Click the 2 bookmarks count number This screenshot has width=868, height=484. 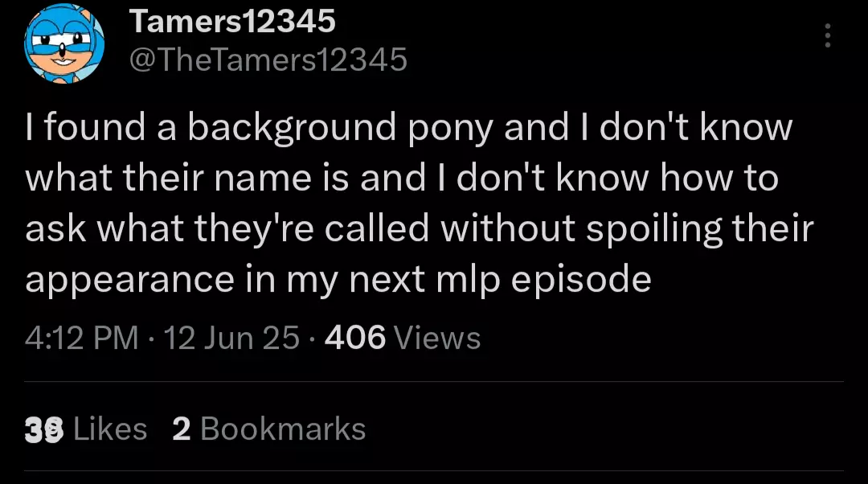[x=182, y=429]
